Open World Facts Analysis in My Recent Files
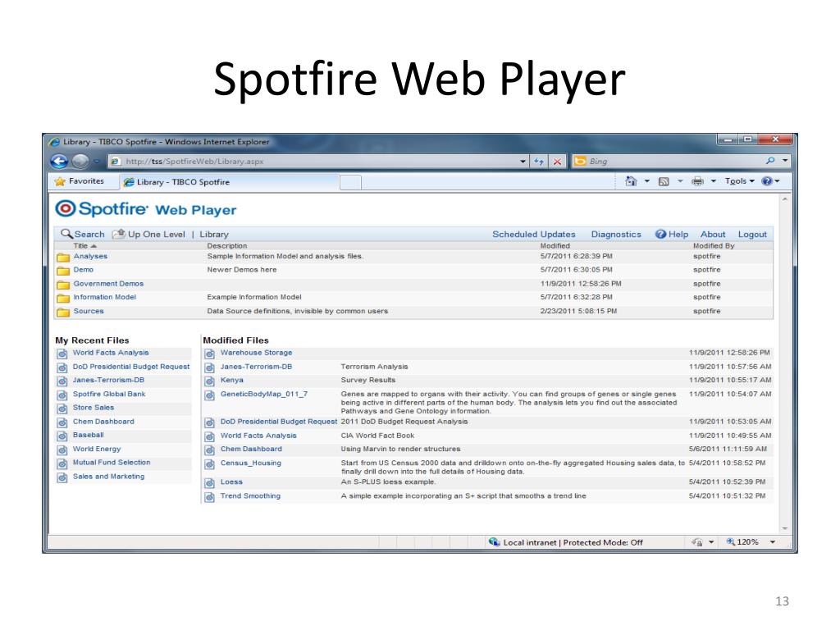 coord(111,353)
